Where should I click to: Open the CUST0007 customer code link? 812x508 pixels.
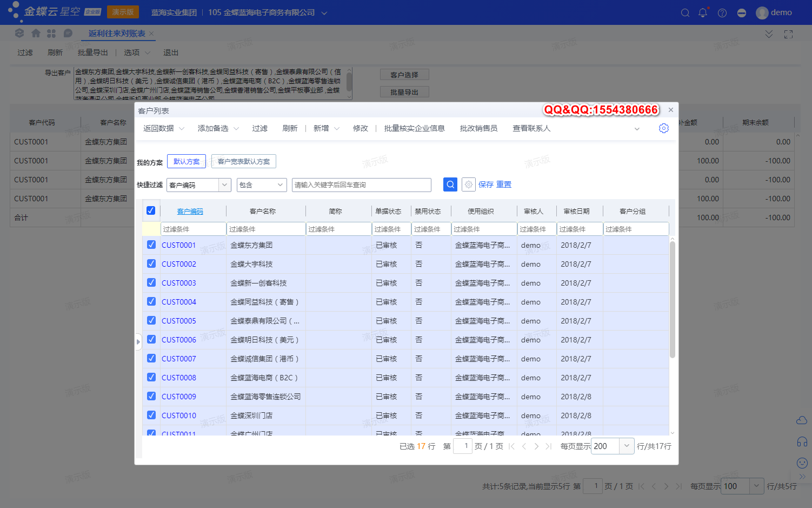pyautogui.click(x=179, y=359)
